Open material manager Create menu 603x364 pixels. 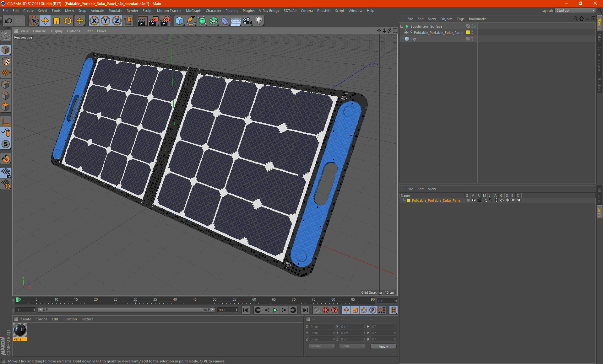(x=26, y=319)
